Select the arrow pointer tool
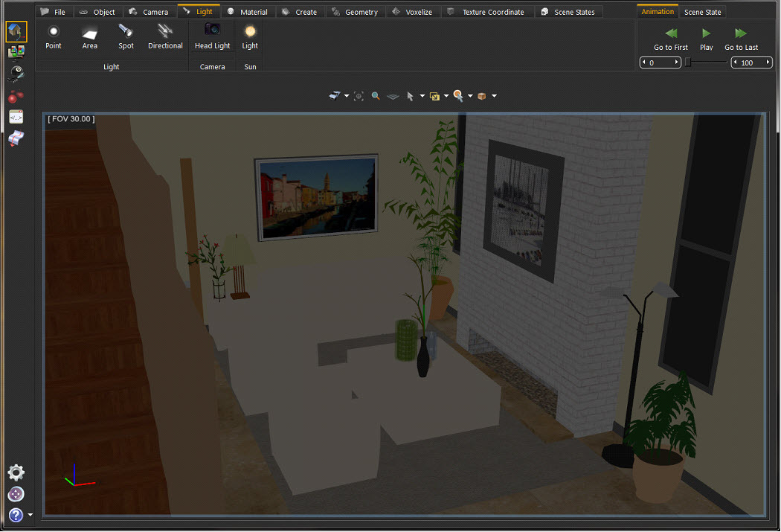The width and height of the screenshot is (781, 532). pyautogui.click(x=410, y=96)
